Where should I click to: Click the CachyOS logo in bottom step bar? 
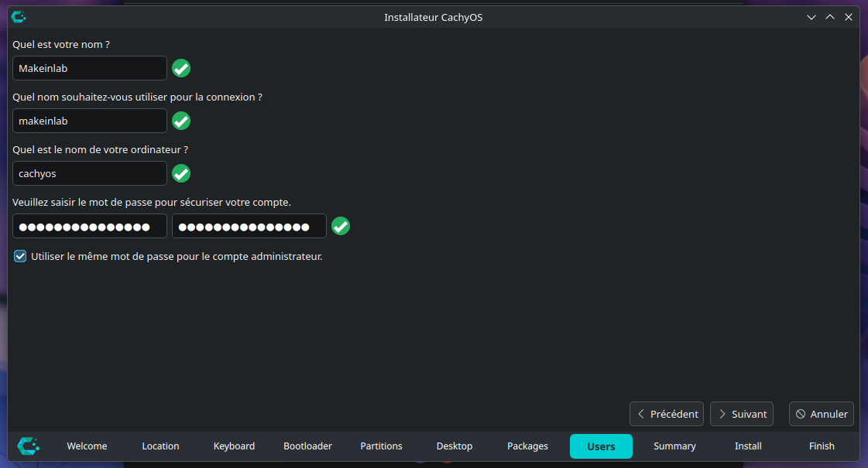click(x=29, y=446)
